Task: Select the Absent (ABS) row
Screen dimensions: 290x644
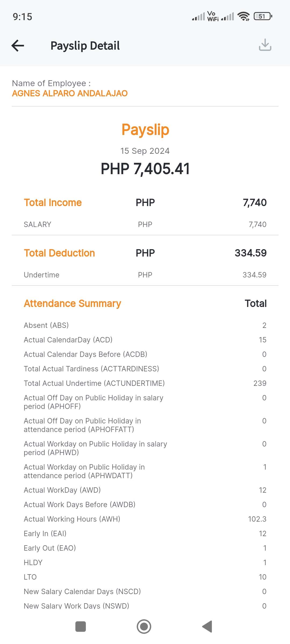Action: 145,325
